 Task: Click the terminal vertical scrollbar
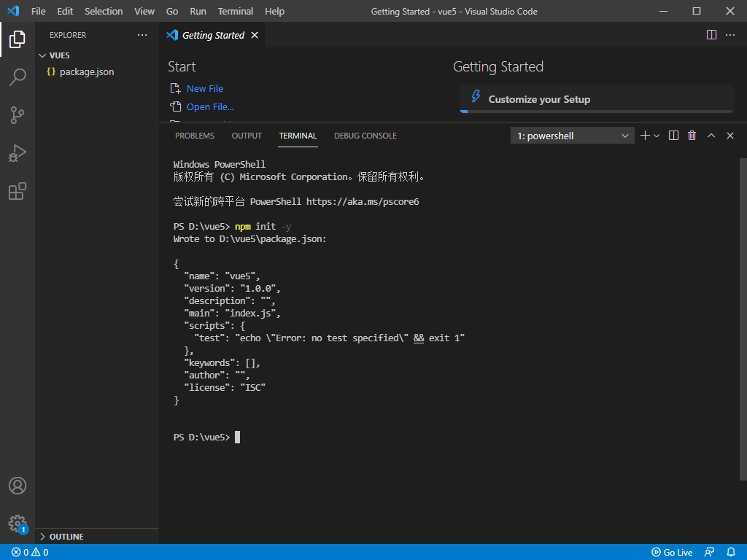(x=743, y=319)
